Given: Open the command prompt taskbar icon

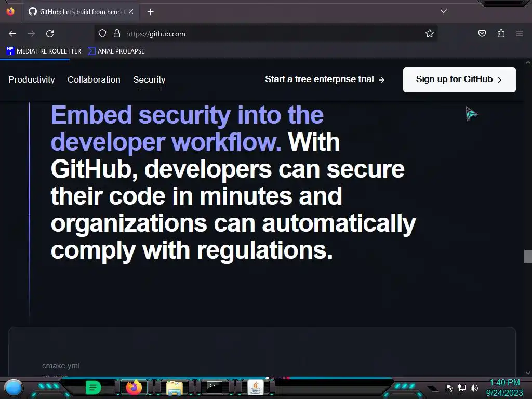Looking at the screenshot, I should [215, 387].
